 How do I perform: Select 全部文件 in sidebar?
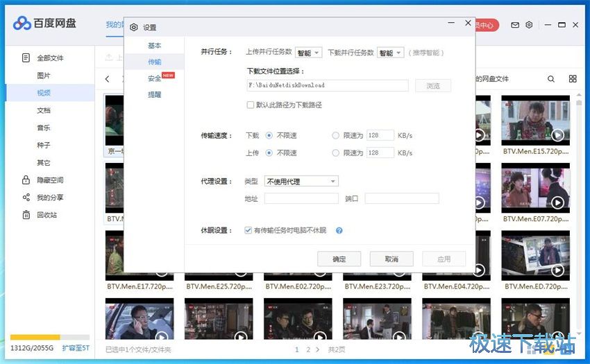tap(50, 58)
